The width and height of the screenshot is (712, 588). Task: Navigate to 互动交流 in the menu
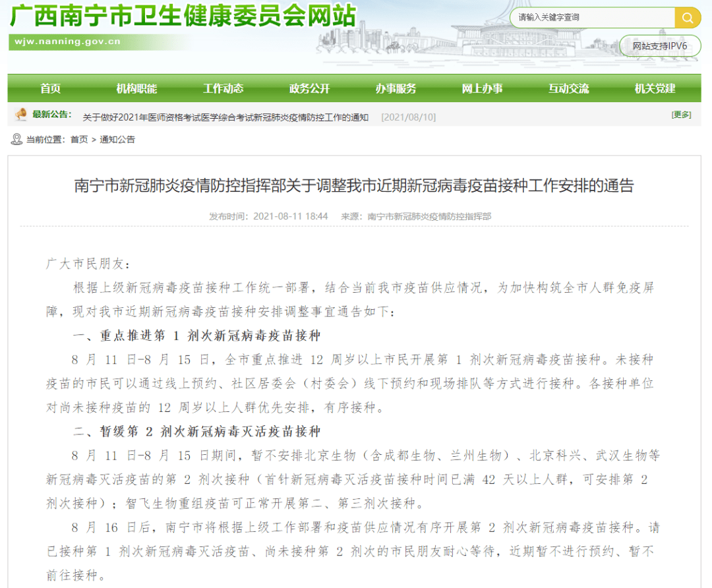coord(568,89)
